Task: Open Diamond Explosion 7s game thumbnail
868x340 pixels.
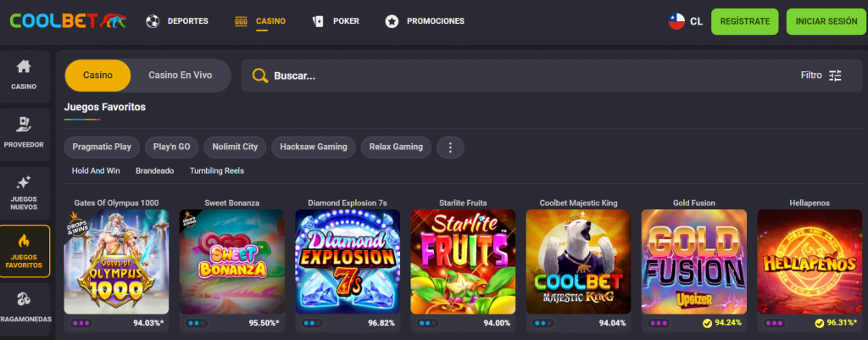Action: click(x=348, y=261)
